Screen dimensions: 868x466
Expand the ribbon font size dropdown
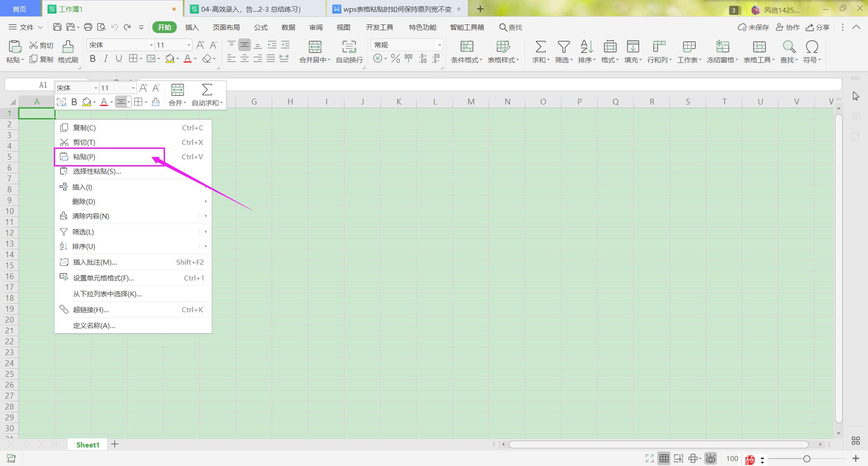pyautogui.click(x=189, y=45)
